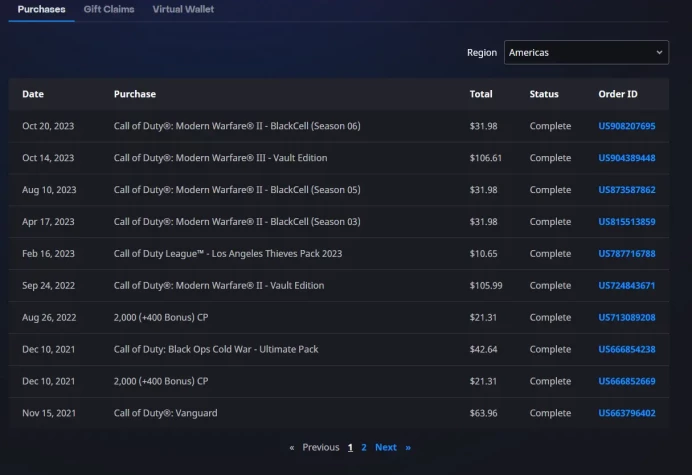Image resolution: width=692 pixels, height=475 pixels.
Task: Switch to the Purchases tab
Action: click(41, 9)
